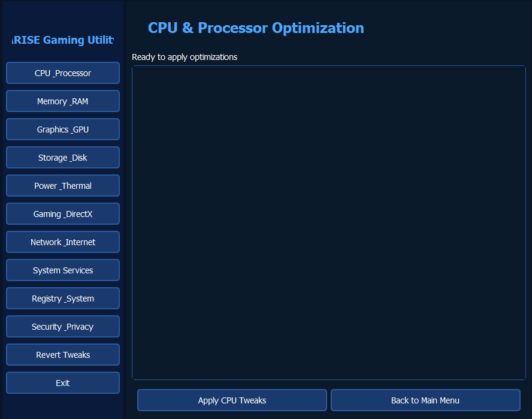Open System Services page

click(x=63, y=270)
